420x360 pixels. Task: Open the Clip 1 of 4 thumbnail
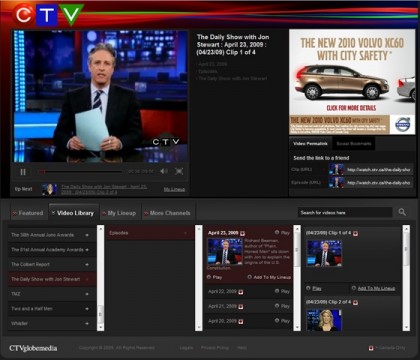(x=324, y=253)
